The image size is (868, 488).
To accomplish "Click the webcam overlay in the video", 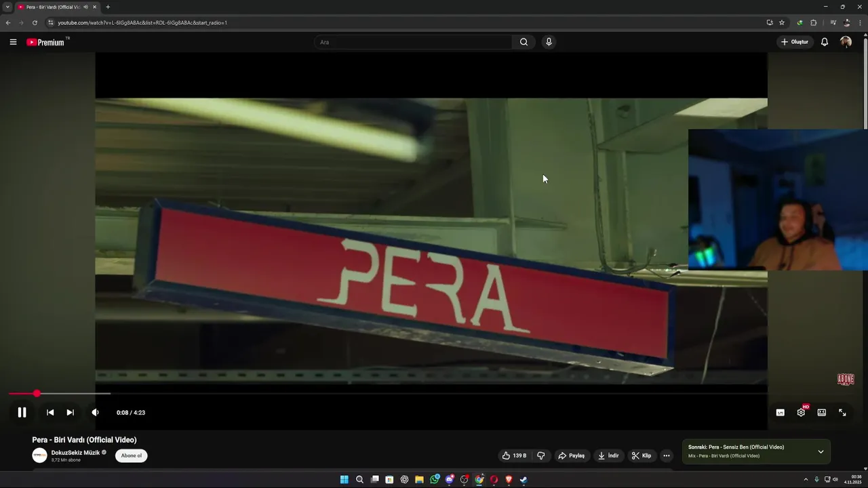I will (778, 200).
